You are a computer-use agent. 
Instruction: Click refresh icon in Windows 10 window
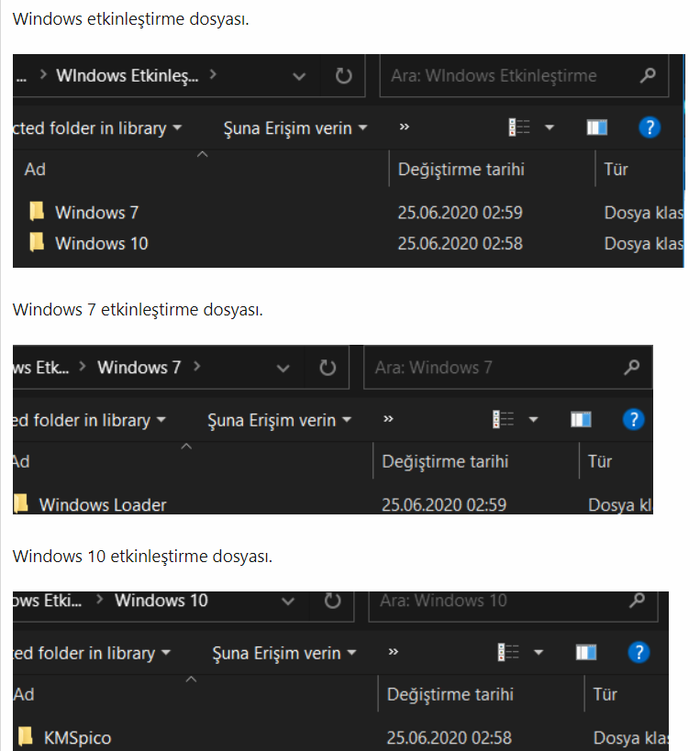pyautogui.click(x=332, y=601)
